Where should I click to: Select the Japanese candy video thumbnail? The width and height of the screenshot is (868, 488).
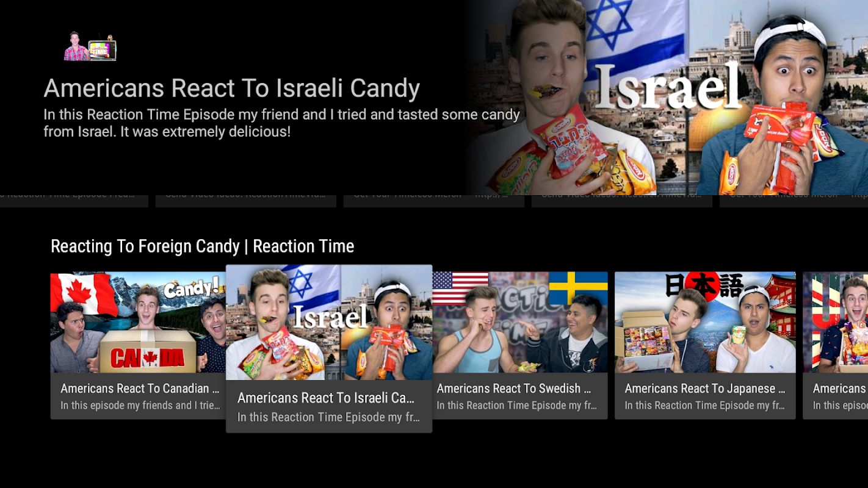point(705,322)
